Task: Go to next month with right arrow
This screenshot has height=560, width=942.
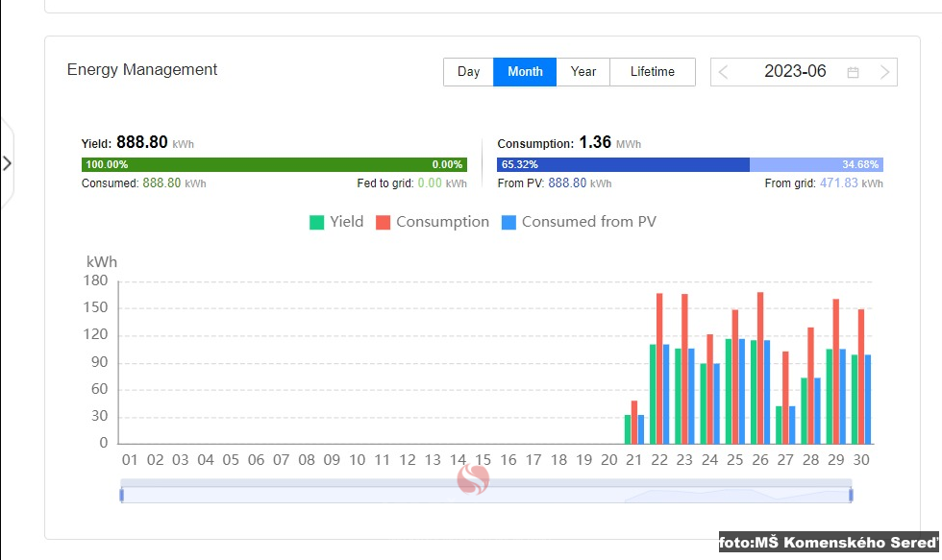Action: coord(884,73)
